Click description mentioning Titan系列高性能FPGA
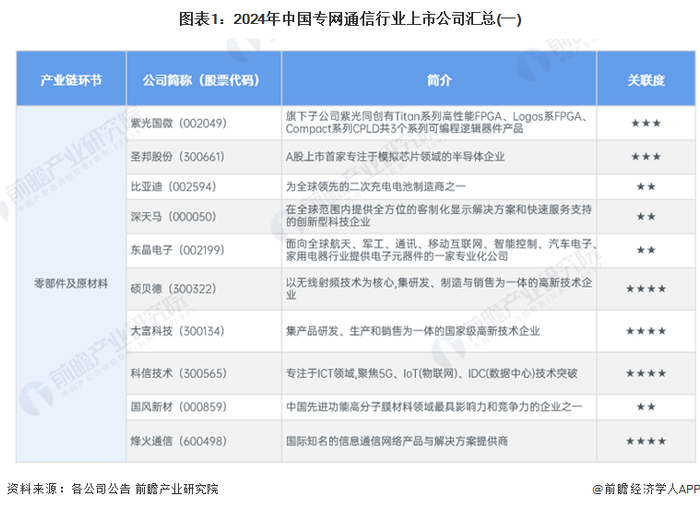 pos(437,123)
